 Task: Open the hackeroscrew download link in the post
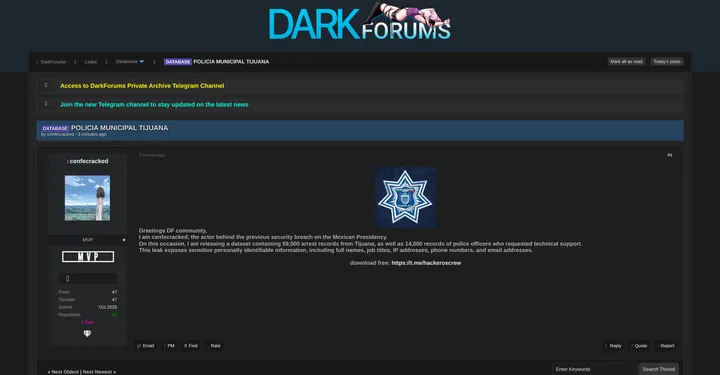[426, 263]
